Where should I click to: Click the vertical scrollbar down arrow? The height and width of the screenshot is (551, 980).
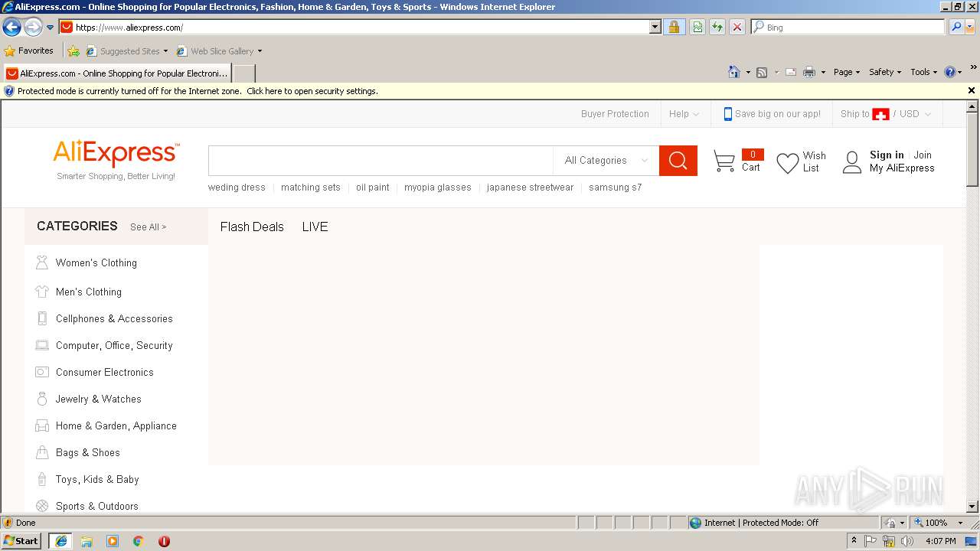pyautogui.click(x=972, y=506)
